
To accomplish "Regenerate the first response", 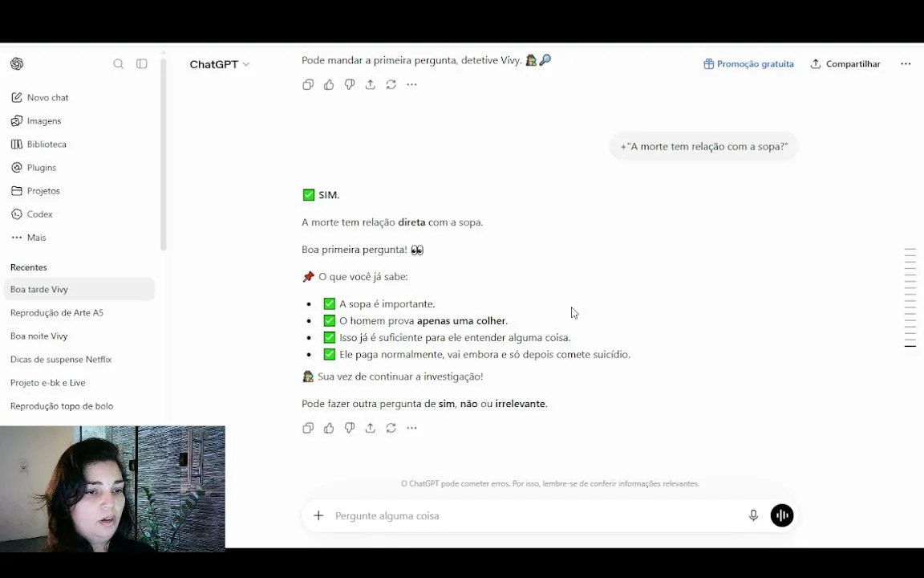I will click(391, 84).
